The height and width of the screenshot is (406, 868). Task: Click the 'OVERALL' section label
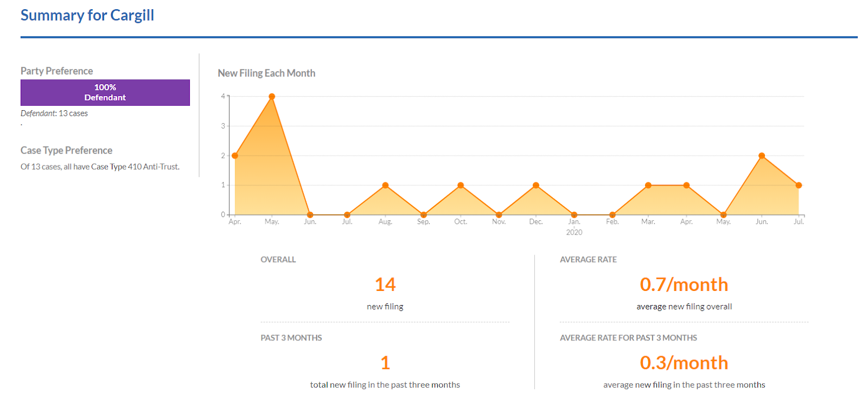coord(278,259)
